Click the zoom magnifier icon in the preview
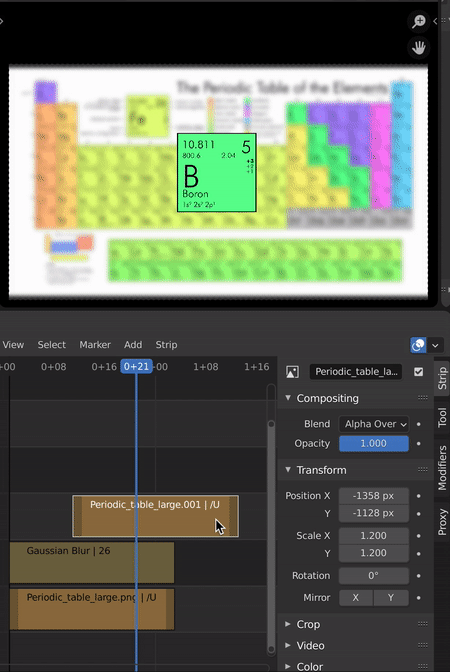 click(x=419, y=21)
